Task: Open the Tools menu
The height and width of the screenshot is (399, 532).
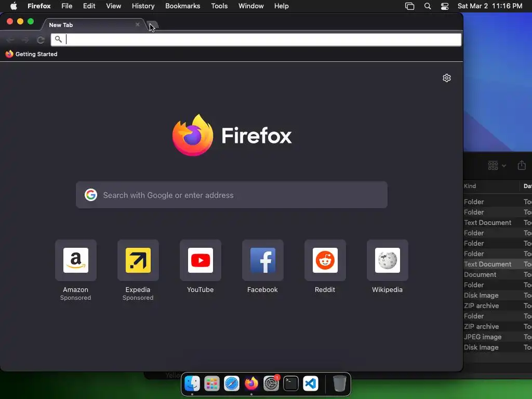Action: tap(219, 6)
